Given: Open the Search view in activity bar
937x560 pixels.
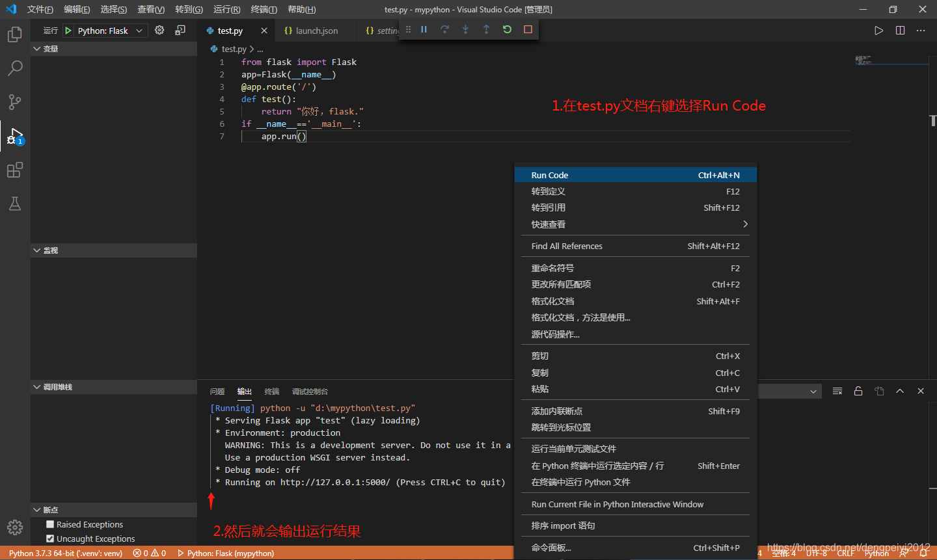Looking at the screenshot, I should [15, 68].
